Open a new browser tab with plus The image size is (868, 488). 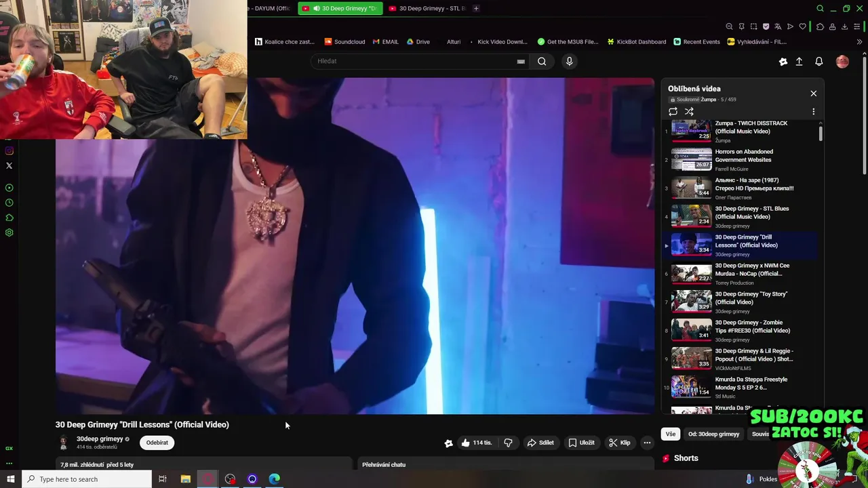[x=476, y=8]
